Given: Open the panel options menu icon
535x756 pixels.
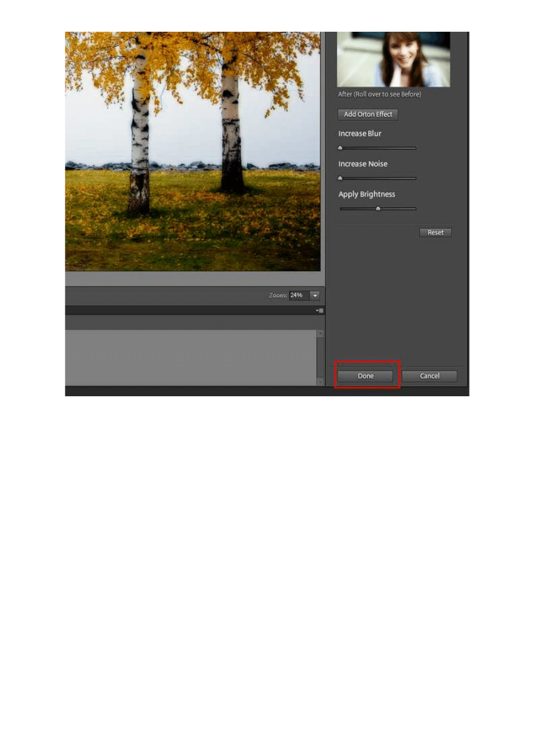Looking at the screenshot, I should 320,311.
